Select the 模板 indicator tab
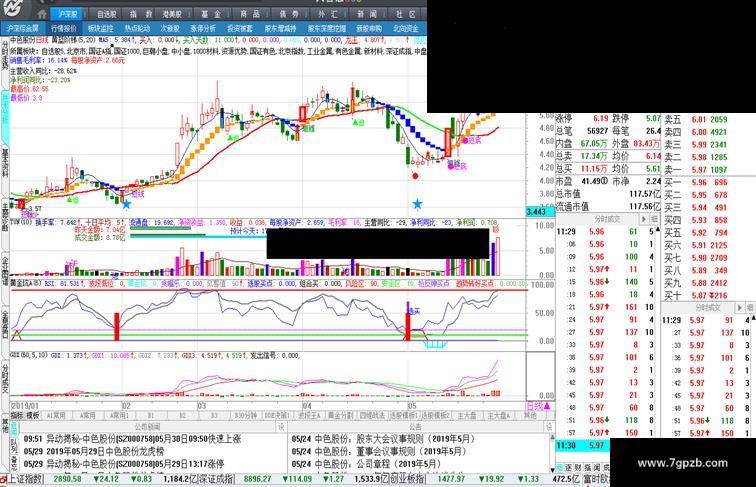756x487 pixels. click(x=33, y=415)
